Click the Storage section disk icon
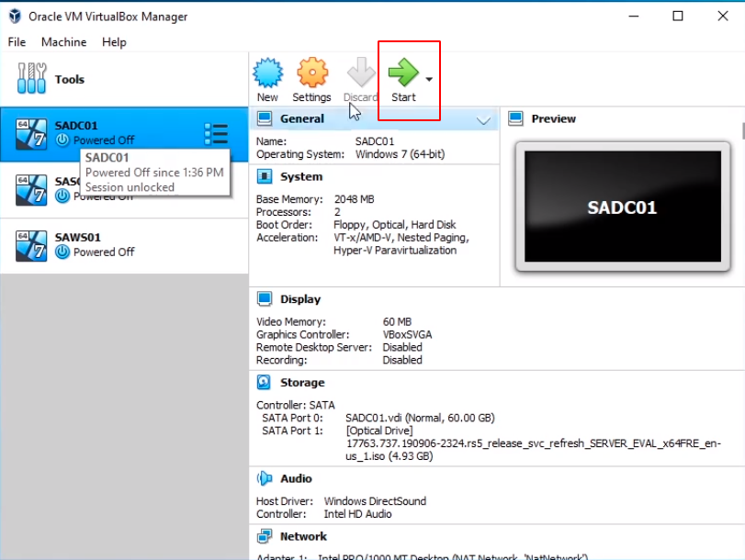The width and height of the screenshot is (745, 560). coord(265,382)
